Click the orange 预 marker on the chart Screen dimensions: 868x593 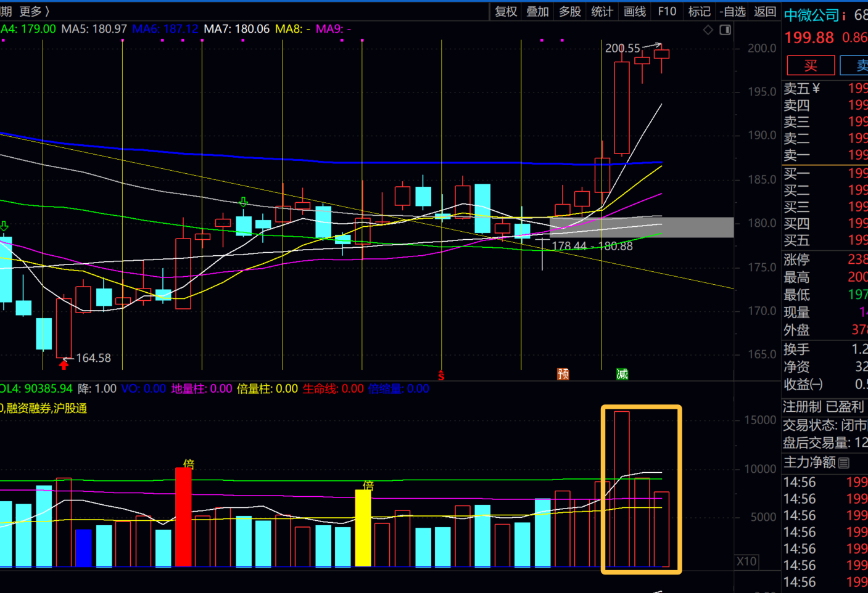(x=563, y=374)
